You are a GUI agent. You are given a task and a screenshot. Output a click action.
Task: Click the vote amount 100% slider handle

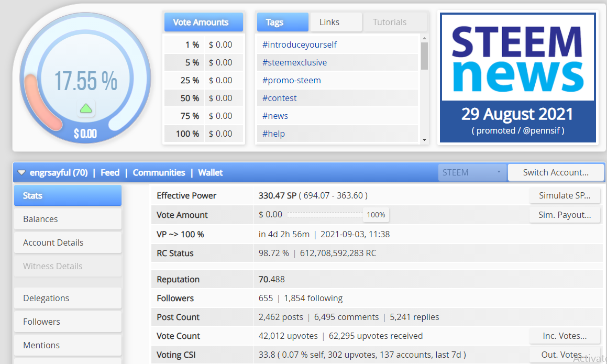[x=376, y=215]
